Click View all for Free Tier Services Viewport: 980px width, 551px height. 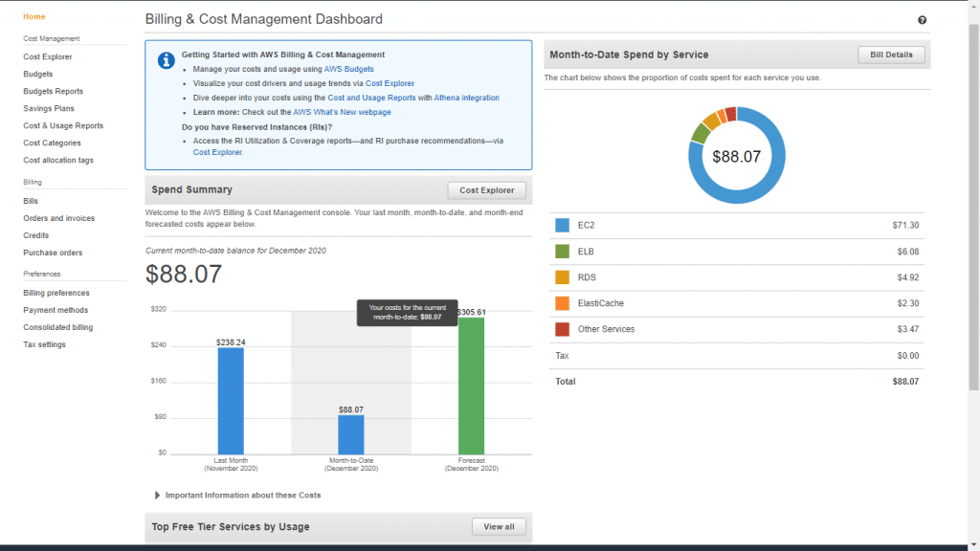pos(499,526)
